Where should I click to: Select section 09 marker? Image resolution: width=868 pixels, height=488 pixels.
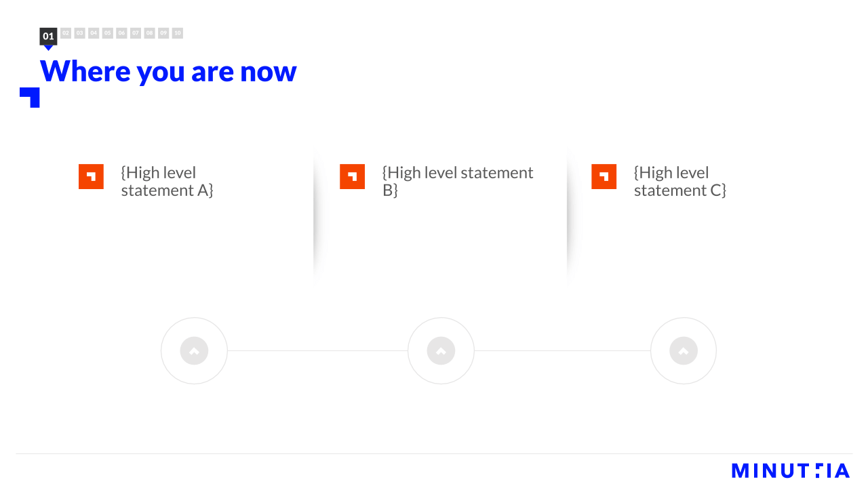pyautogui.click(x=163, y=33)
